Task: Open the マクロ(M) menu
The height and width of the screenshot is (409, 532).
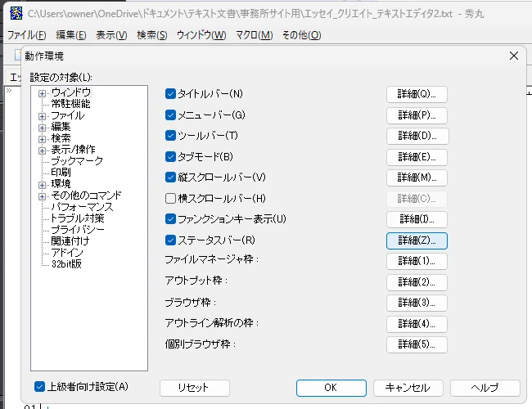Action: click(254, 35)
